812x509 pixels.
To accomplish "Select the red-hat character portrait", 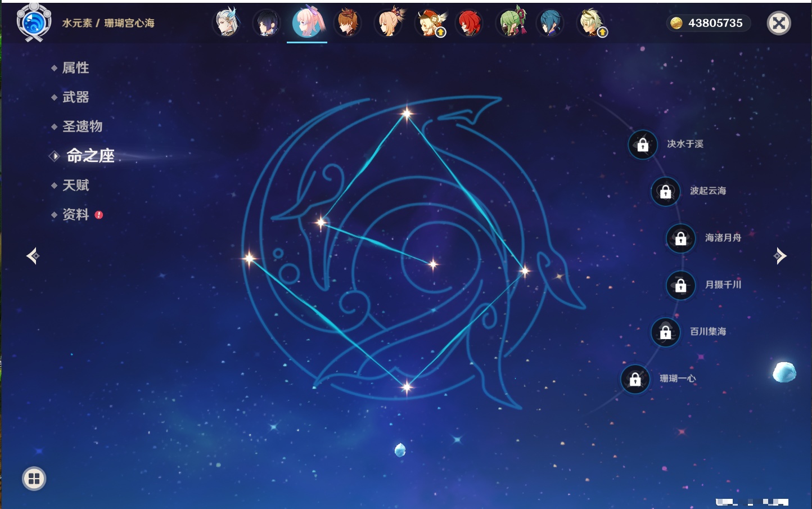I will tap(430, 23).
